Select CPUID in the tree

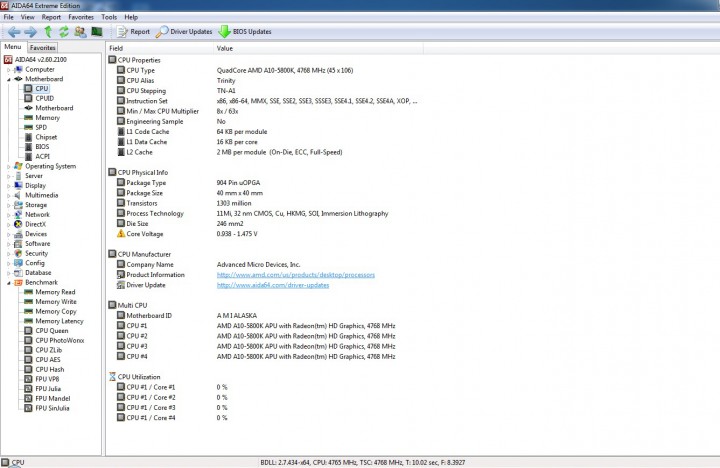click(x=44, y=98)
